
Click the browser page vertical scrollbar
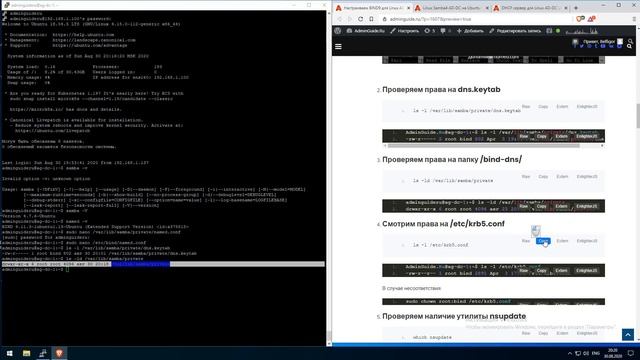point(638,116)
